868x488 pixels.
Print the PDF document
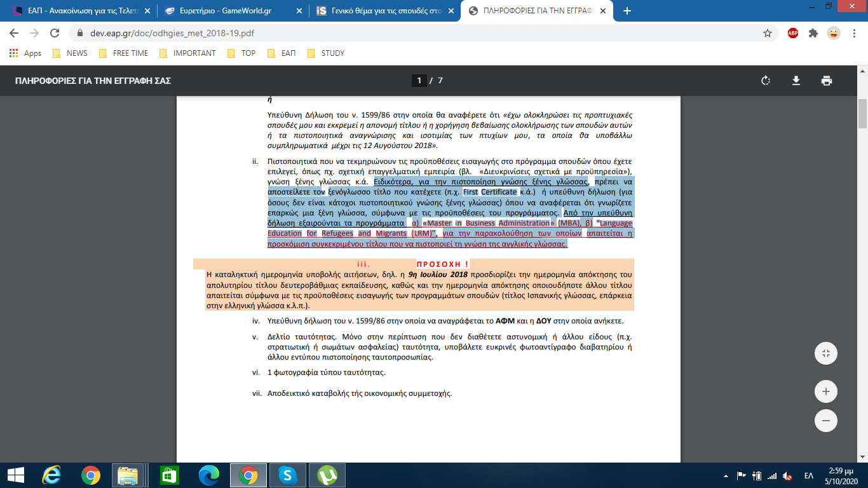click(x=826, y=81)
